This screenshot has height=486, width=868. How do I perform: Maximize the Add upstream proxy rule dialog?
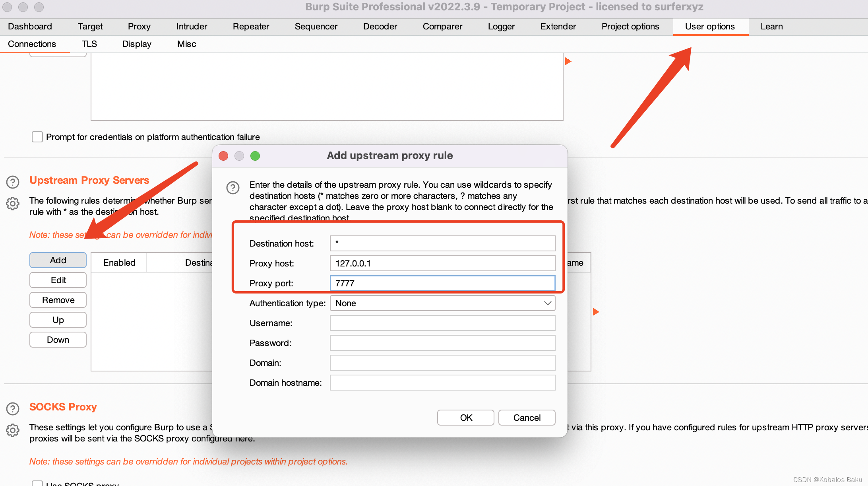[255, 156]
